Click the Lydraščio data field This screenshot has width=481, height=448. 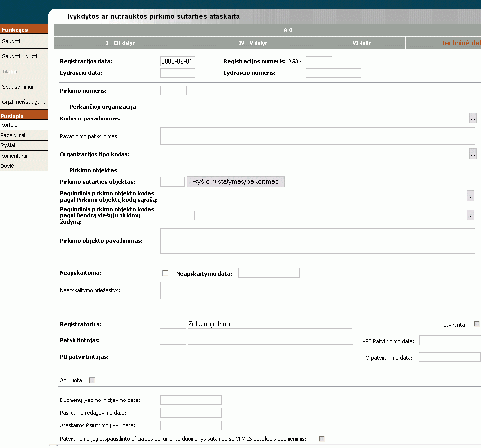[178, 73]
